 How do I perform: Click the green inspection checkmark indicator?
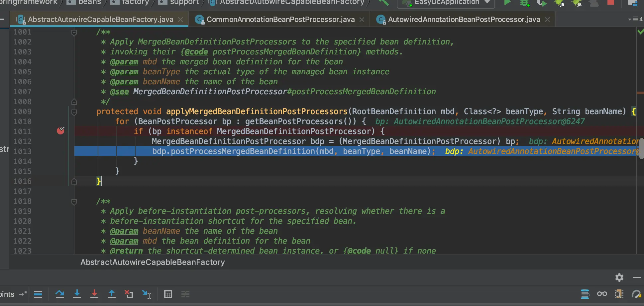(640, 32)
